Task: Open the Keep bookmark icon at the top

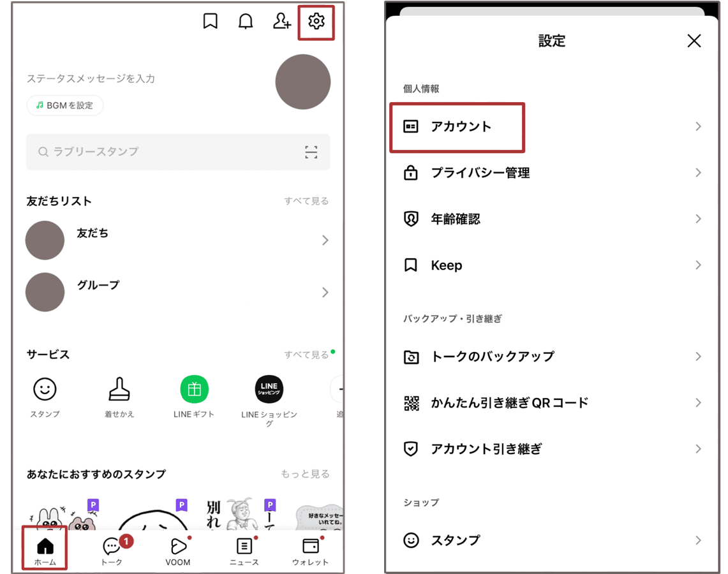Action: click(x=211, y=21)
